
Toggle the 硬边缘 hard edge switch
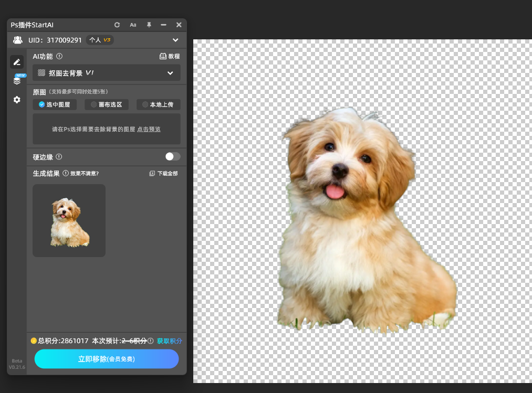pos(172,156)
